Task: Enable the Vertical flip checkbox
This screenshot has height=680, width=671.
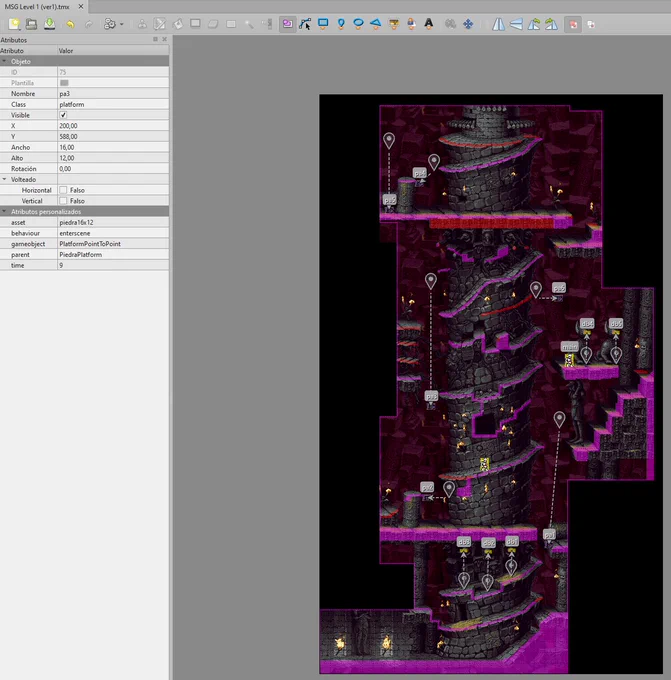Action: [63, 201]
